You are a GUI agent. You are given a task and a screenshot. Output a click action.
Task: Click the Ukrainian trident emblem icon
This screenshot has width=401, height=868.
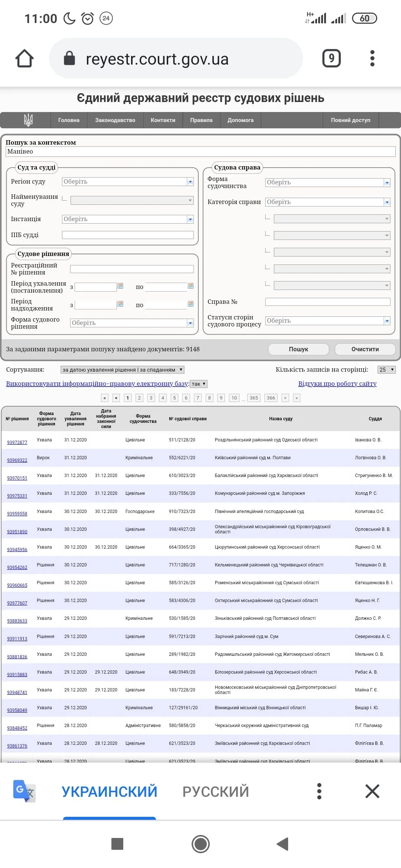pyautogui.click(x=28, y=120)
